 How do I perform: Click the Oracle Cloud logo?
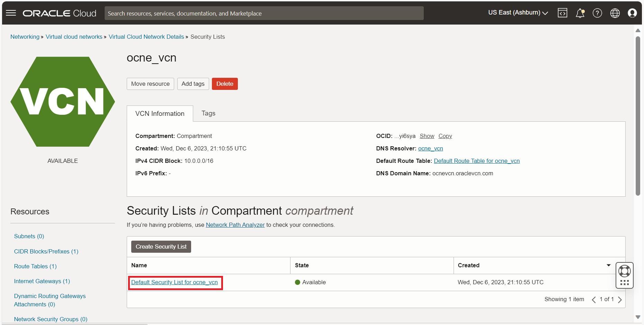tap(60, 13)
